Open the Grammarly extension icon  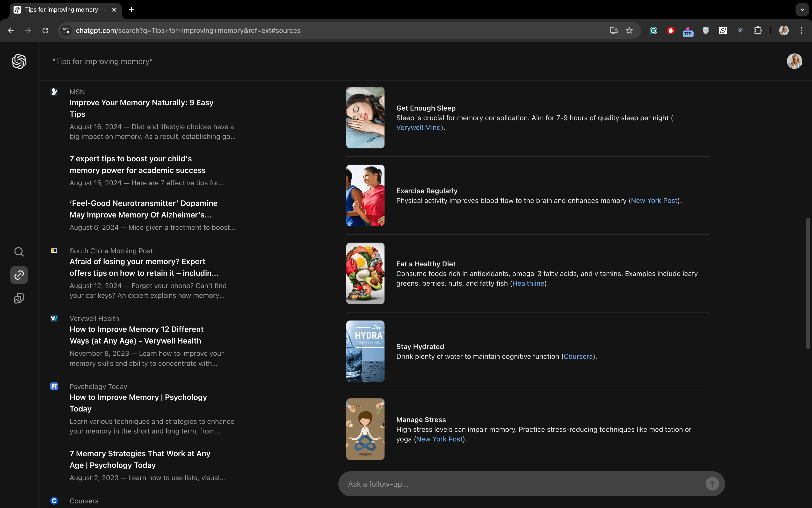tap(653, 30)
